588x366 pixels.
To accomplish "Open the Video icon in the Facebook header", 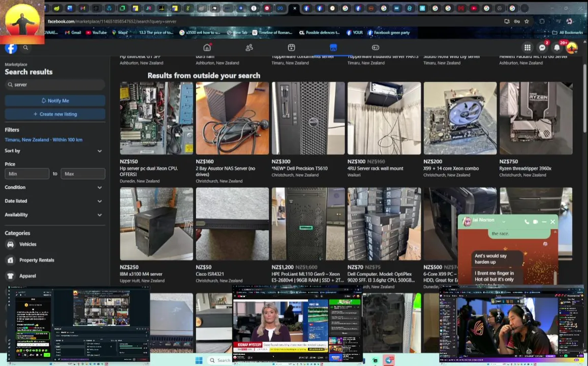I will [291, 48].
